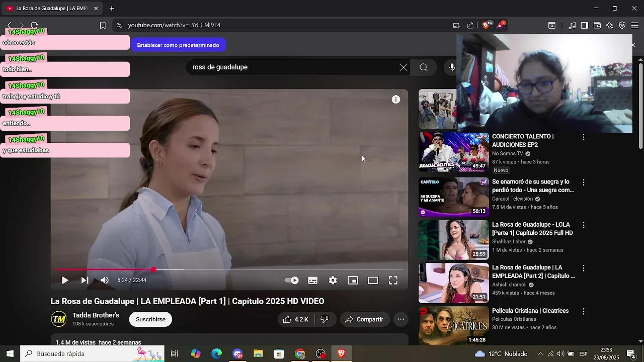Screen dimensions: 644x362
Task: Click the Compartir share button
Action: click(x=364, y=319)
